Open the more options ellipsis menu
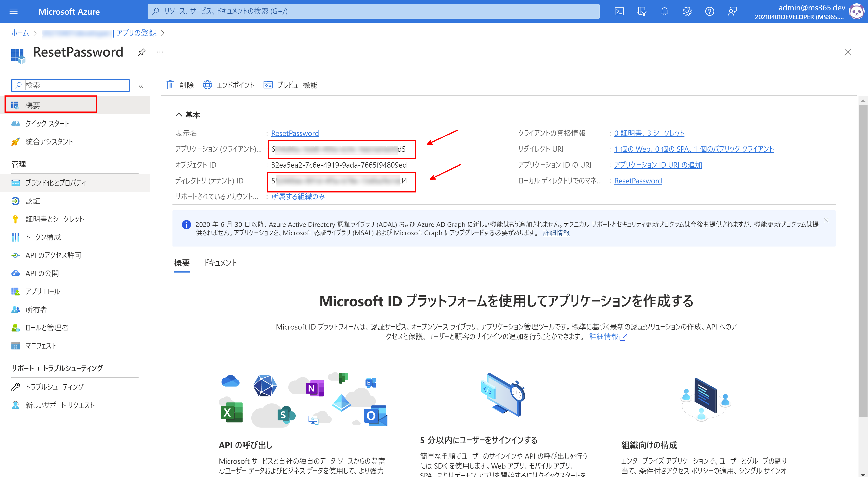The image size is (868, 477). pos(159,52)
